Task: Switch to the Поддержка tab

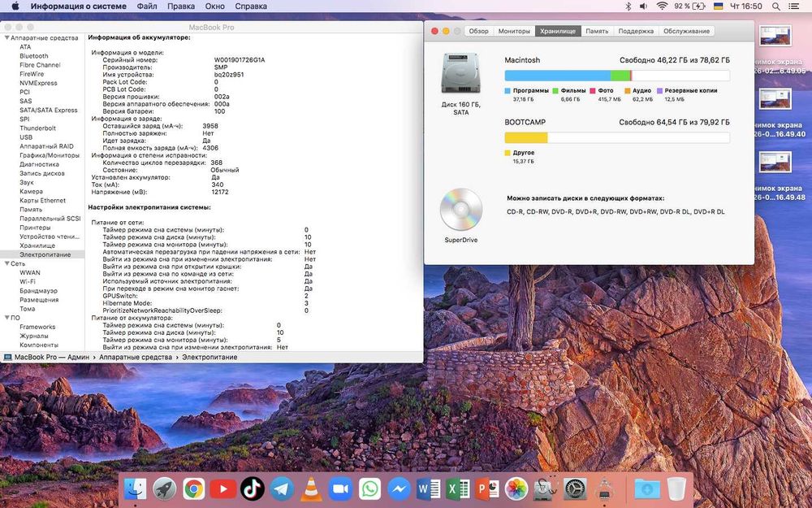Action: (x=636, y=31)
